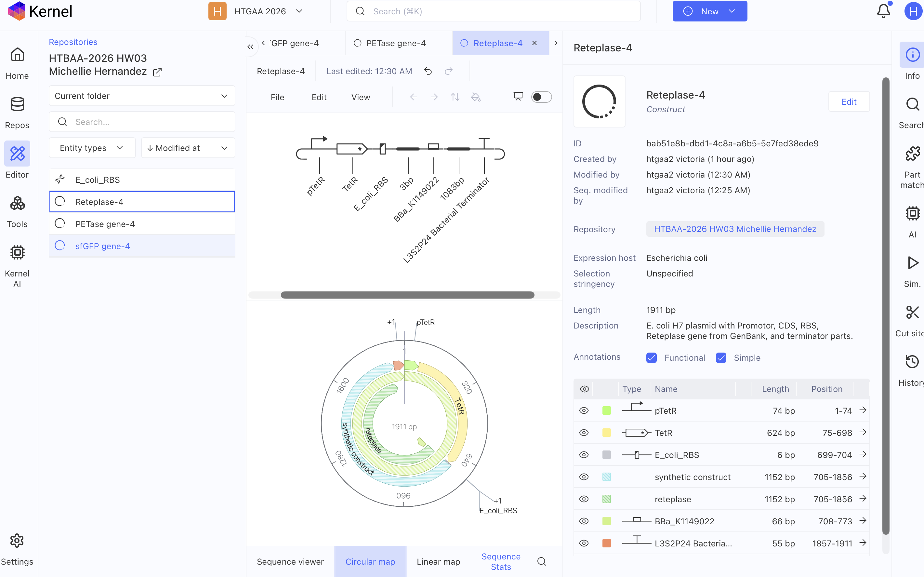924x577 pixels.
Task: Open external link icon beside Michellie Hernandez
Action: (x=157, y=72)
